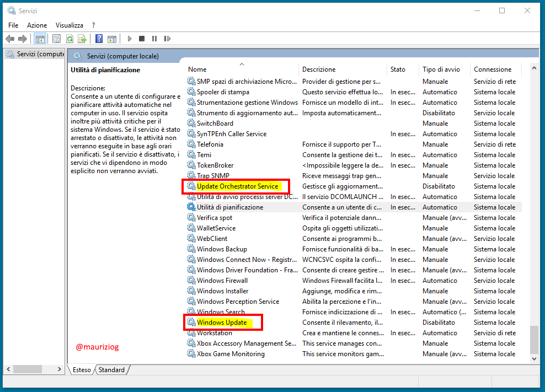Select the WalletService row
The height and width of the screenshot is (392, 545).
pyautogui.click(x=354, y=228)
